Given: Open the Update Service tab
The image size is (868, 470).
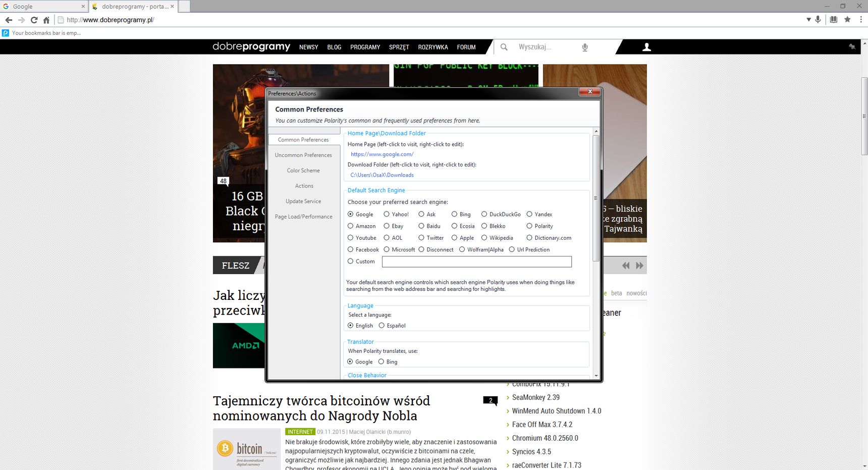Looking at the screenshot, I should [303, 201].
